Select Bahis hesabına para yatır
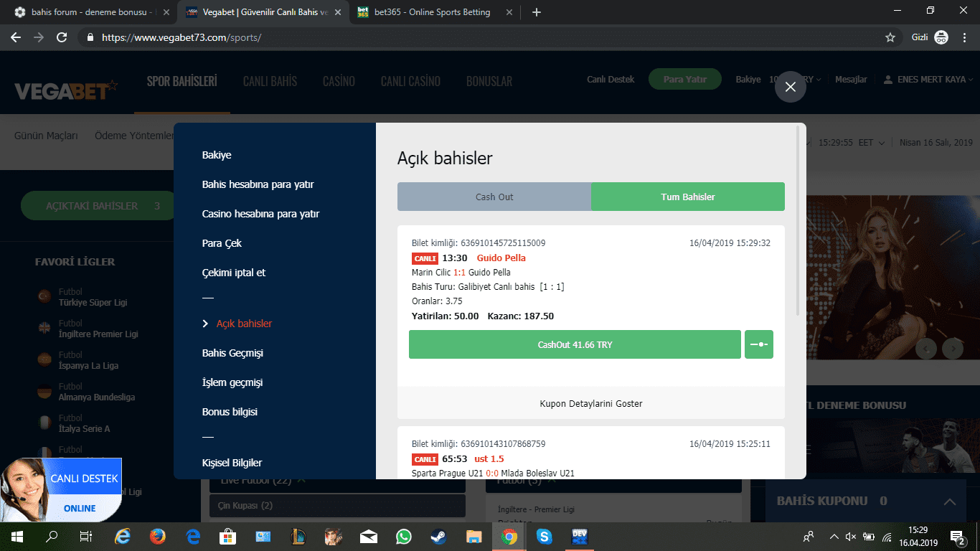Image resolution: width=980 pixels, height=551 pixels. click(x=258, y=184)
